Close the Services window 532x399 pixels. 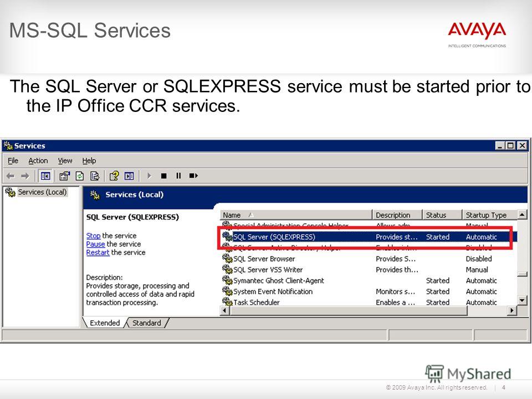[x=522, y=146]
